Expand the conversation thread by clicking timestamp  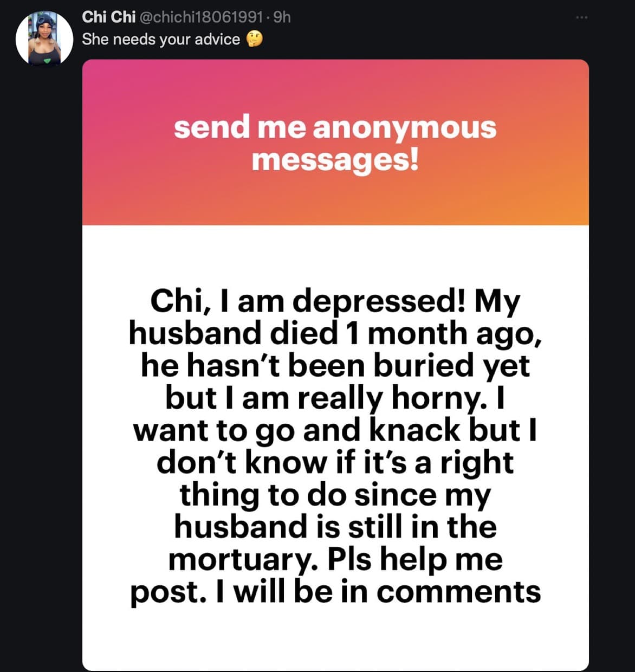[284, 17]
